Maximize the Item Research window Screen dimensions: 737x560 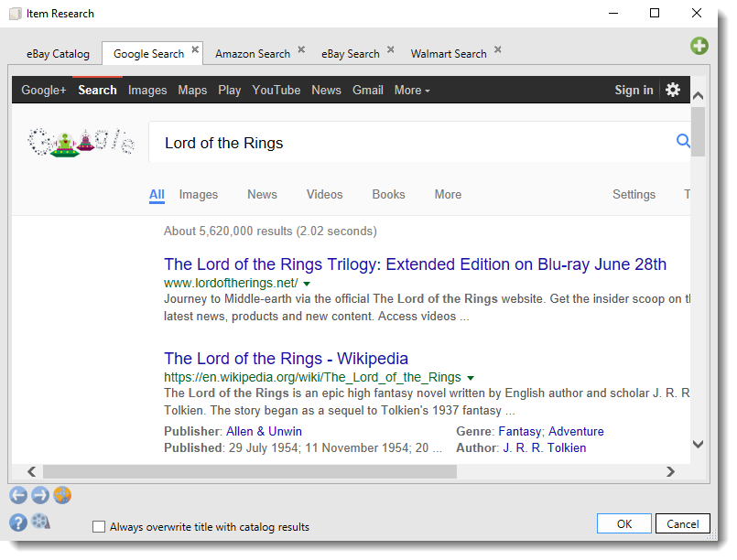click(655, 13)
